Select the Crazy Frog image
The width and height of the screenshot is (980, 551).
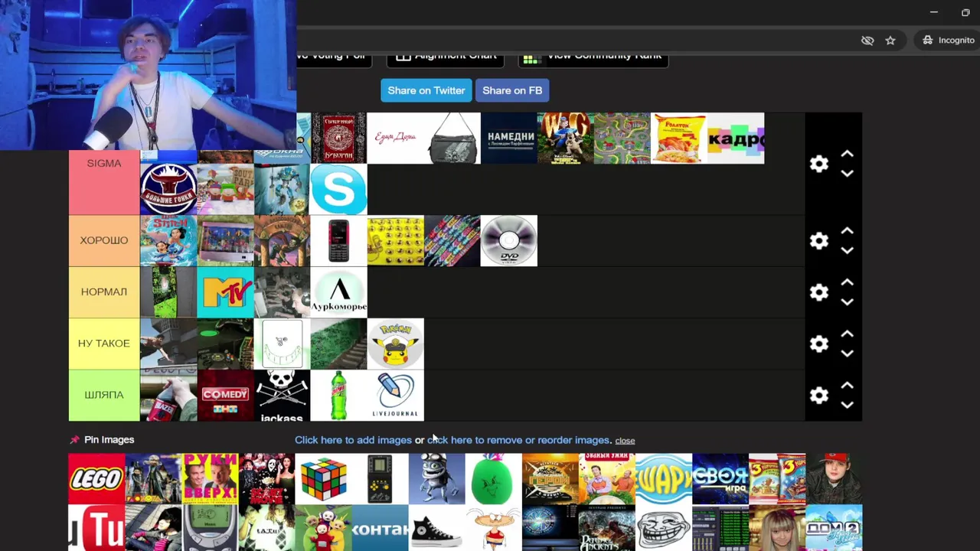[436, 479]
